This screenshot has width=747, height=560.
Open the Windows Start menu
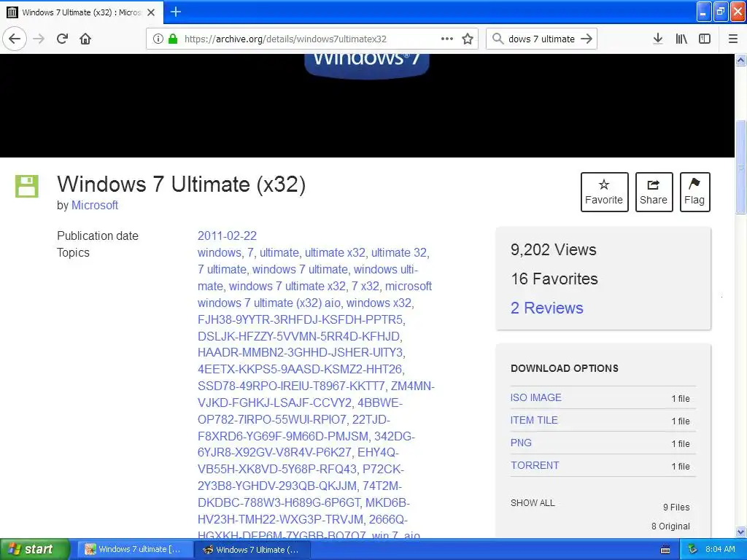click(34, 549)
